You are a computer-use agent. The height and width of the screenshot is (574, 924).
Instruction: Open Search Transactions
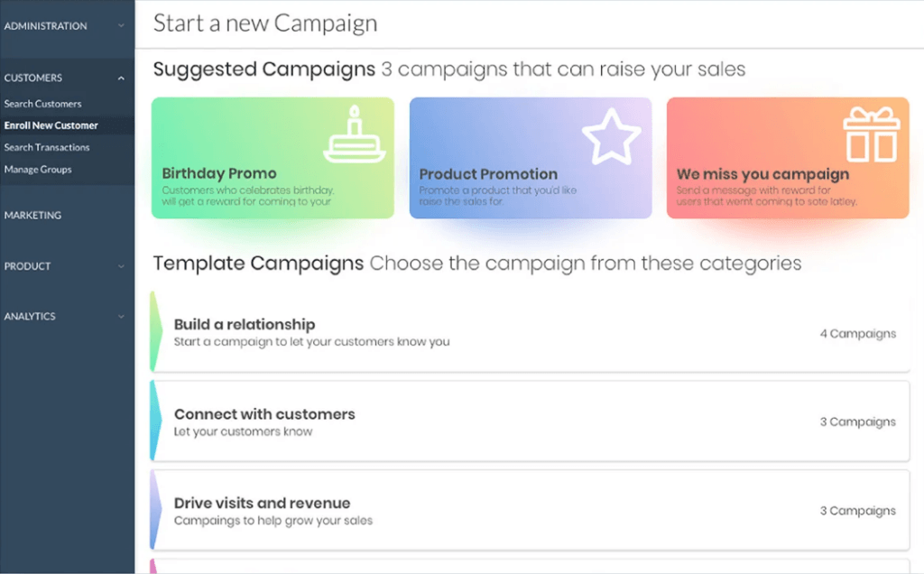pyautogui.click(x=47, y=147)
